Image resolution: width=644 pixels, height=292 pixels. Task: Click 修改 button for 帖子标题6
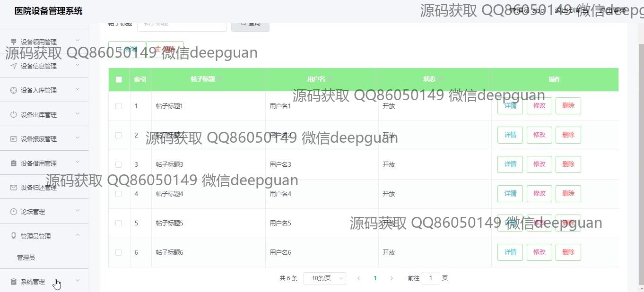[540, 252]
